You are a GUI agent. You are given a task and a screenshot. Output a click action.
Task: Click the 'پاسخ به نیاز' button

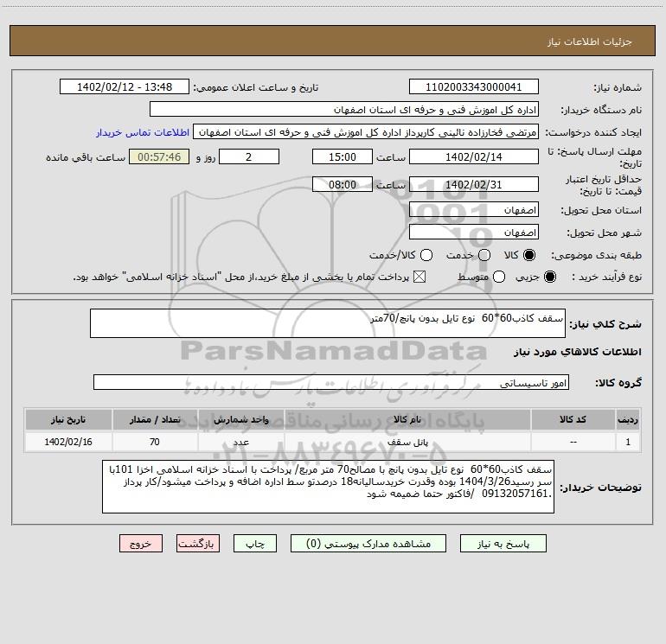tap(503, 544)
